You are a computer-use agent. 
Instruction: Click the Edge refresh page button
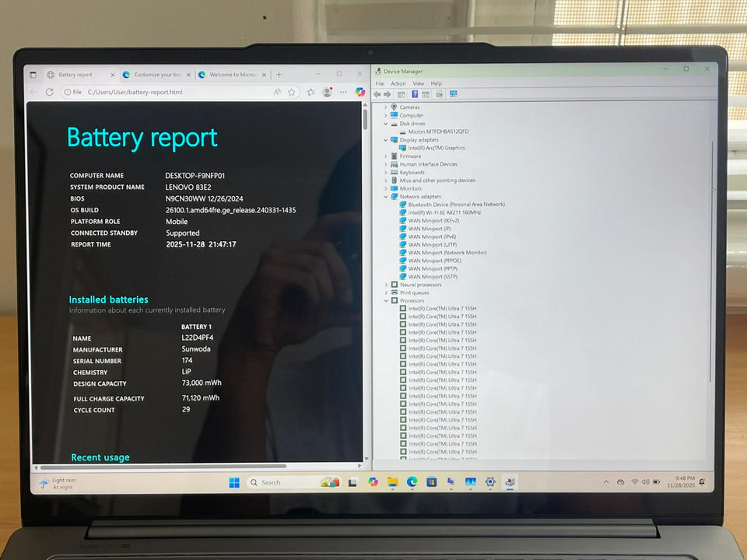point(50,92)
